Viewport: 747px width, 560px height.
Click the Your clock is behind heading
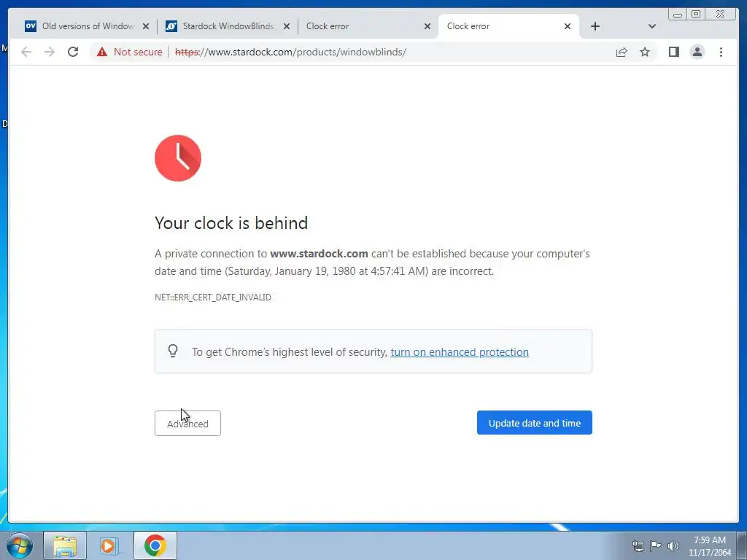pyautogui.click(x=231, y=223)
